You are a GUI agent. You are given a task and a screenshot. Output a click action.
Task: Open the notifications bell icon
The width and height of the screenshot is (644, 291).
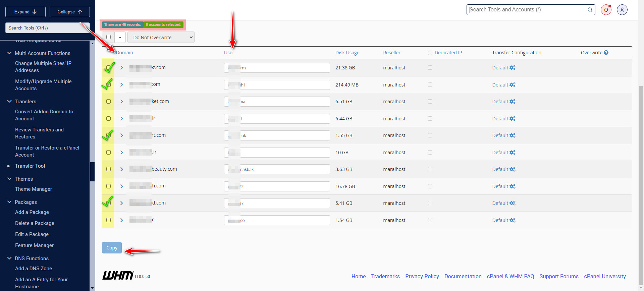coord(606,10)
